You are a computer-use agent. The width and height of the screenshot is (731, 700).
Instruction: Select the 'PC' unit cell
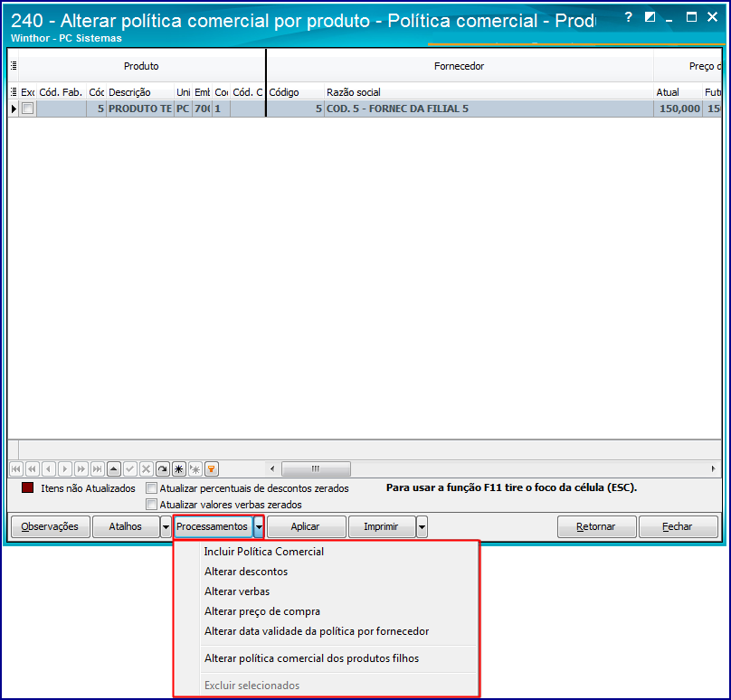click(x=183, y=109)
